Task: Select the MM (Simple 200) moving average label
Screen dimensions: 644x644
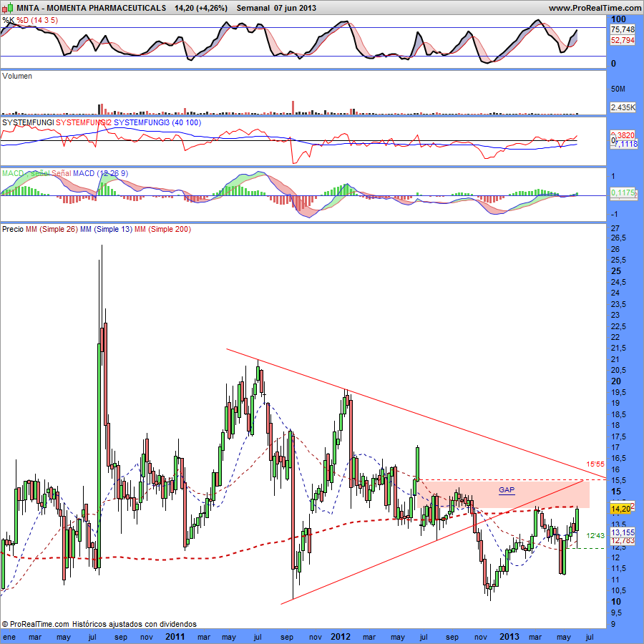Action: [163, 229]
